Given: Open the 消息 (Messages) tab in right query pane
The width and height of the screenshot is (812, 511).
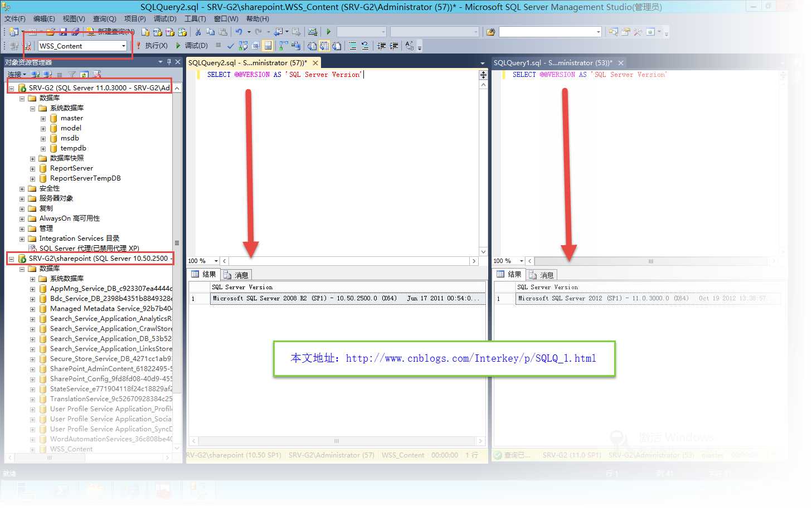Looking at the screenshot, I should [x=542, y=275].
